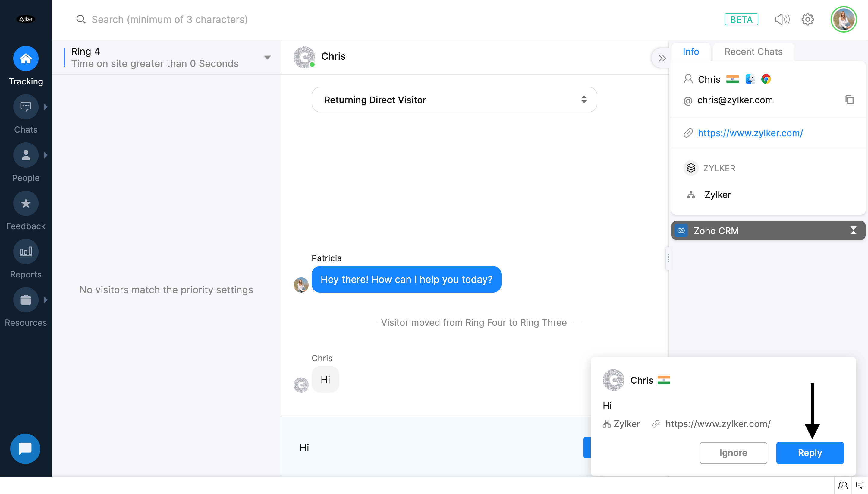
Task: Click the Chrome browser icon
Action: tap(766, 79)
